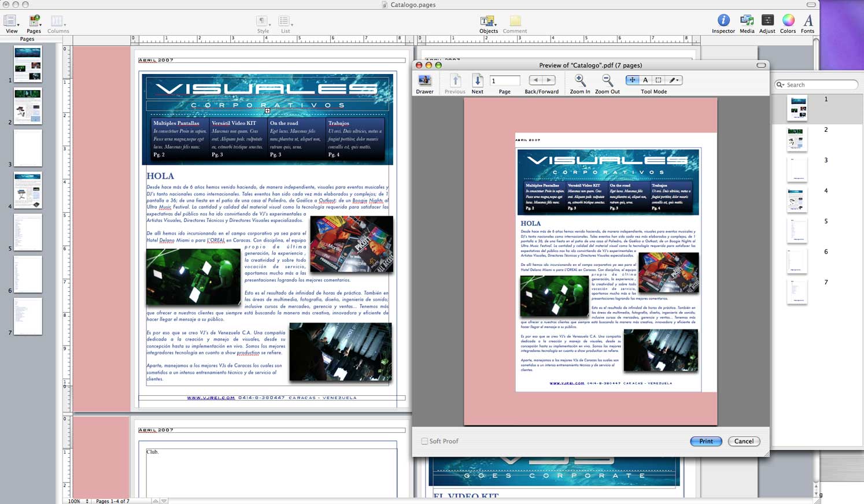Open the Inspector panel

coord(723,21)
